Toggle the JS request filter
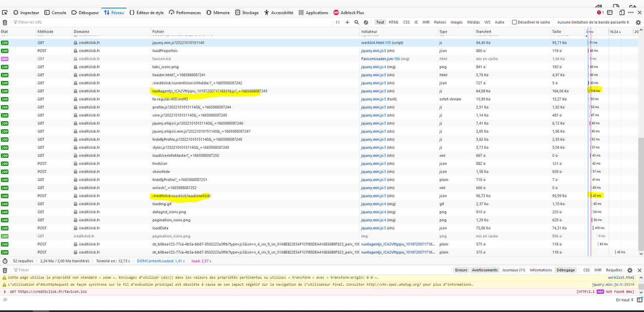Viewport: 644px width, 312px height. tap(416, 22)
